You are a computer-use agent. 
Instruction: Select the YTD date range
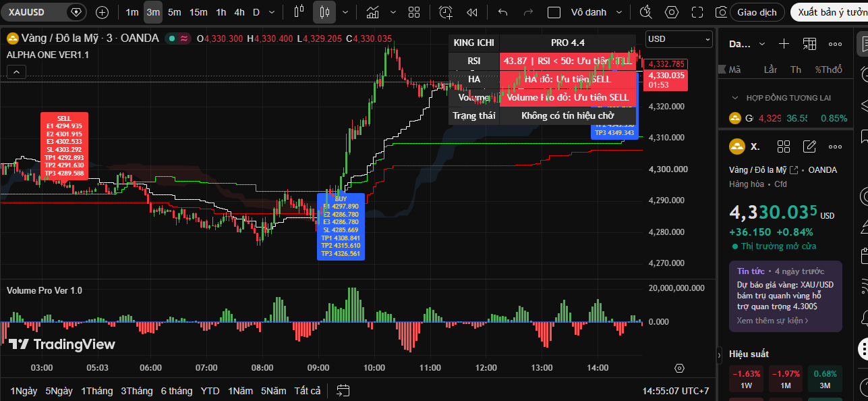[x=210, y=391]
